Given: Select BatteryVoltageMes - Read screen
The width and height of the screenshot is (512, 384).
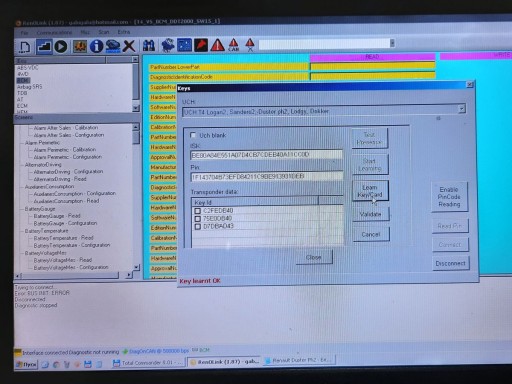Looking at the screenshot, I should [x=63, y=260].
